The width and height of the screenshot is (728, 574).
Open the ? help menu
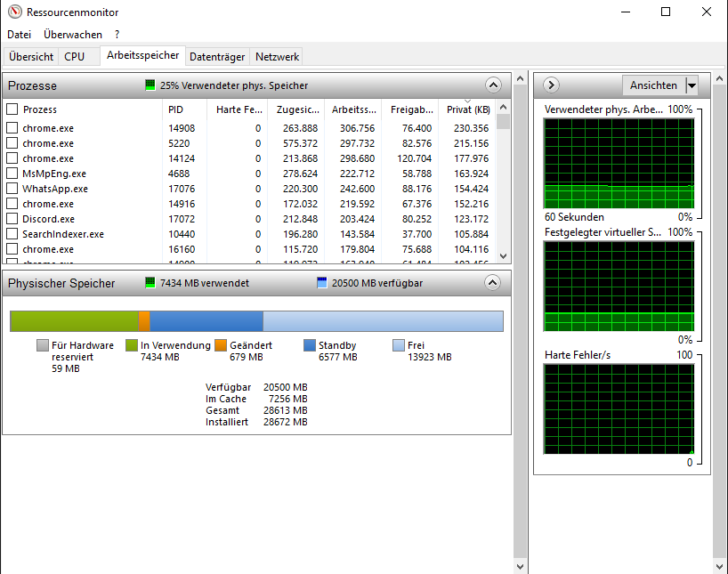coord(117,35)
